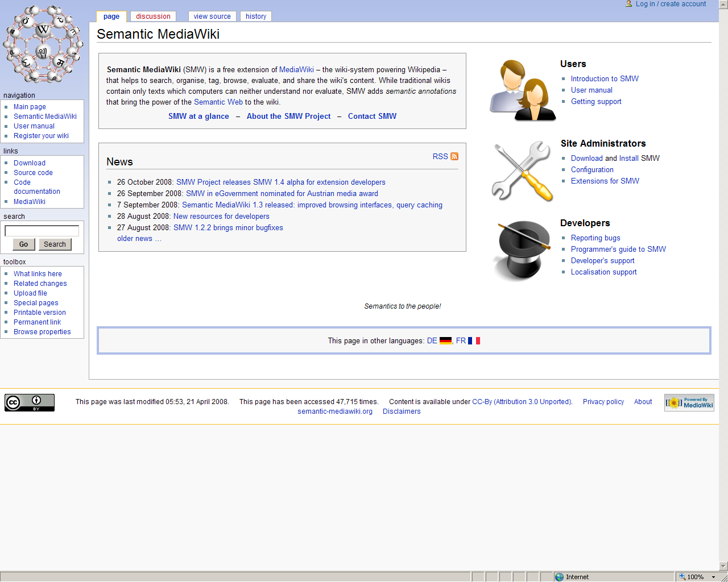The image size is (728, 582).
Task: Click the scrollbar down arrow
Action: coord(723,566)
